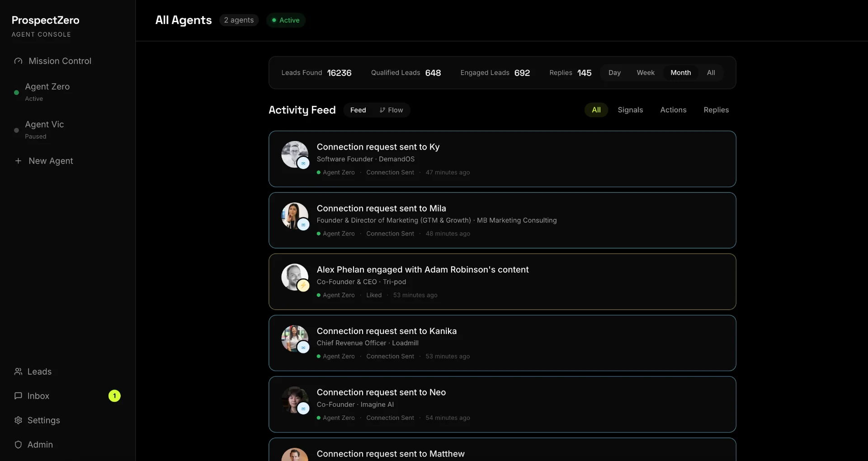Screen dimensions: 868x461
Task: Click the lightning badge on Alex Phelan's avatar
Action: 303,286
